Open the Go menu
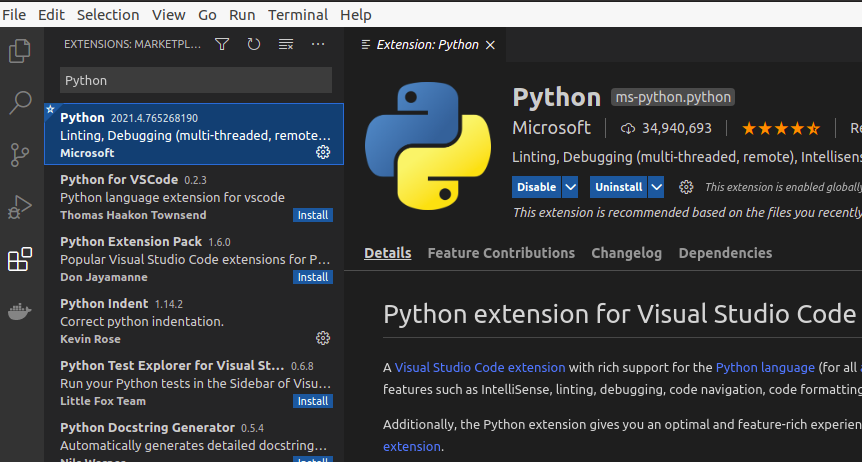The height and width of the screenshot is (462, 862). [207, 15]
